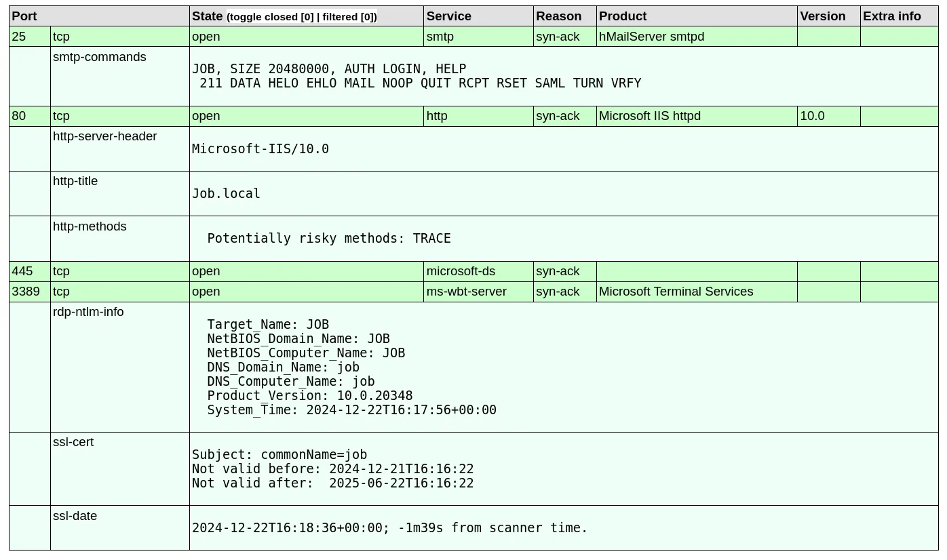Select the Target_Name: JOB line
The height and width of the screenshot is (560, 947).
(x=268, y=325)
